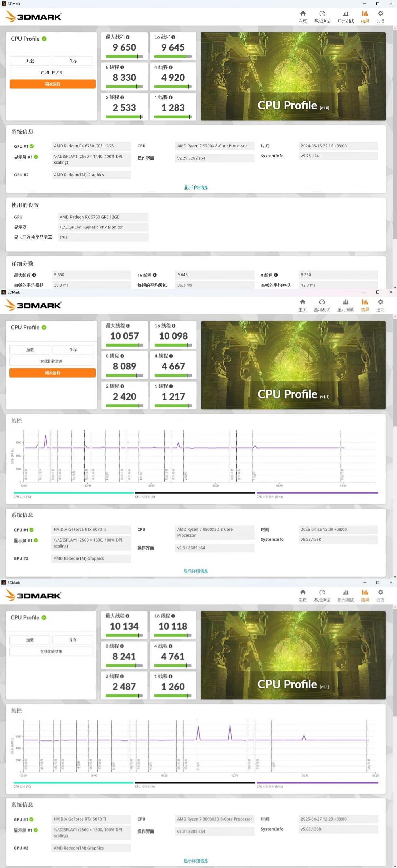Click CPU 时钟频率 (MHz) legend in middle window
The image size is (397, 868).
pyautogui.click(x=270, y=497)
